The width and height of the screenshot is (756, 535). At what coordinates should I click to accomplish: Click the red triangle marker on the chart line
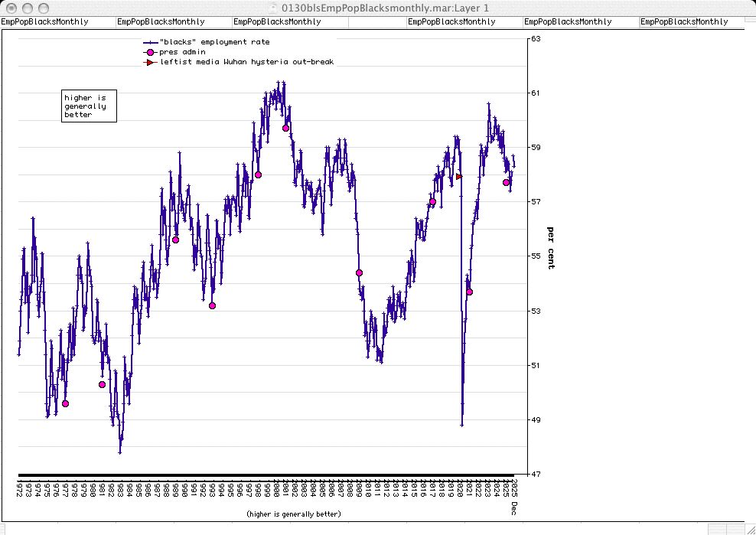[x=459, y=176]
